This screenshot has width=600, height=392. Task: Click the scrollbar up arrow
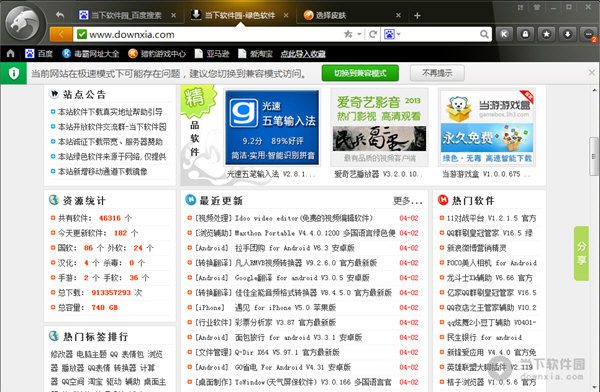coord(594,90)
